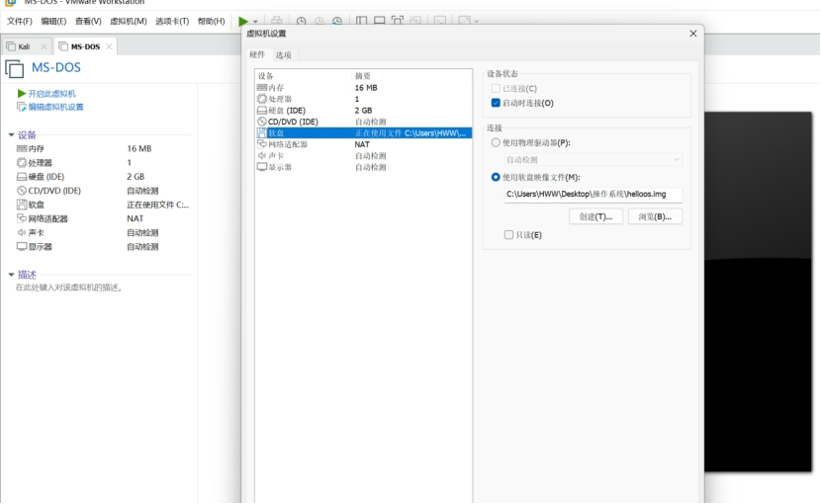Select the 内存 row in the settings dialog
Image resolution: width=821 pixels, height=504 pixels.
click(363, 87)
